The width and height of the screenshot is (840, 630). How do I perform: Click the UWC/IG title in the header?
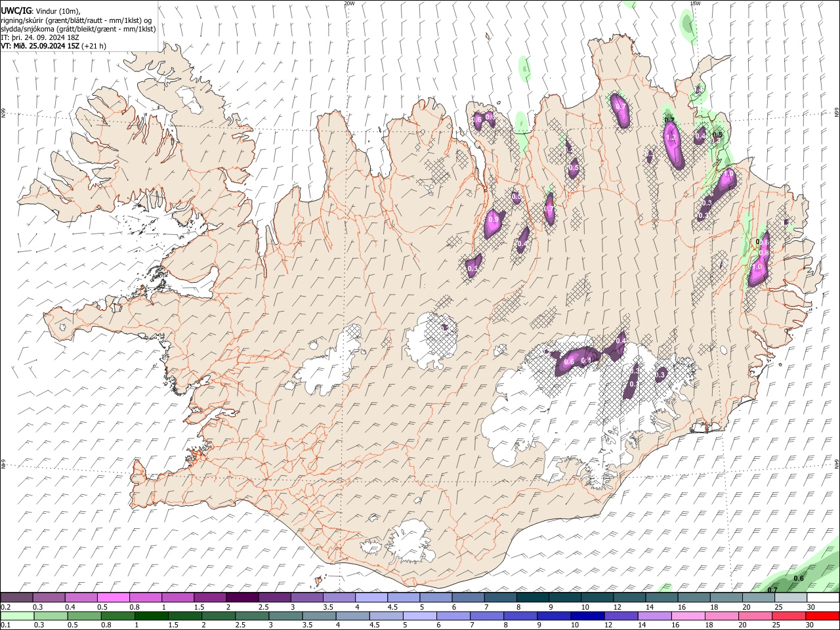click(x=16, y=11)
